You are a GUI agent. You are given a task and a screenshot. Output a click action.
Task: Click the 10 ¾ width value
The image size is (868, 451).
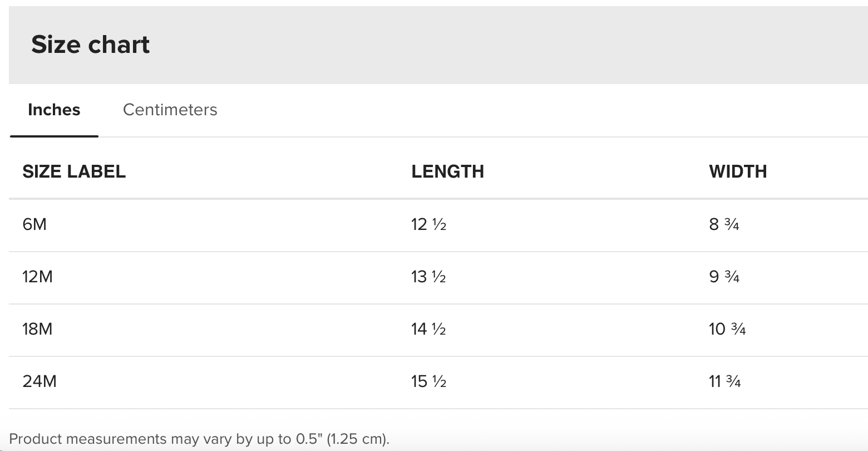pyautogui.click(x=727, y=329)
